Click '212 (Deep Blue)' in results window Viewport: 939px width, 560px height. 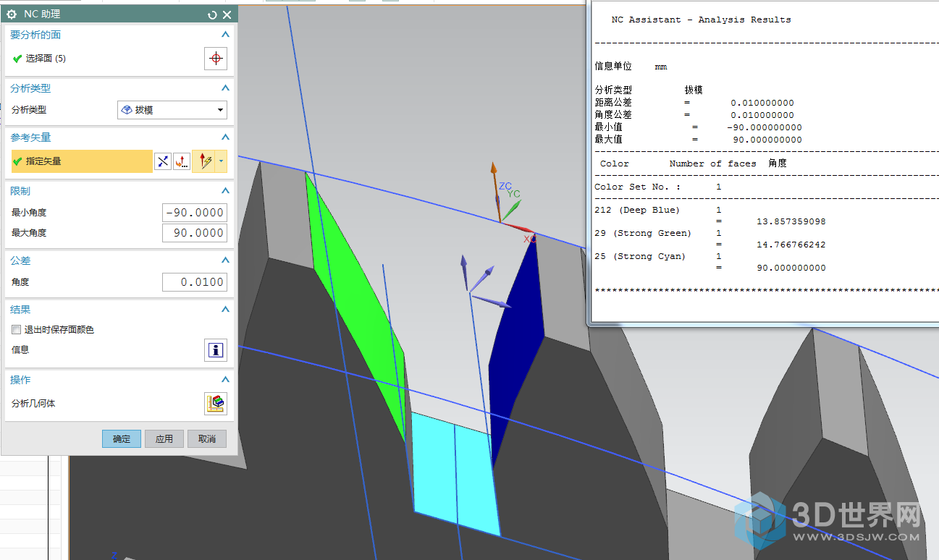tap(637, 210)
